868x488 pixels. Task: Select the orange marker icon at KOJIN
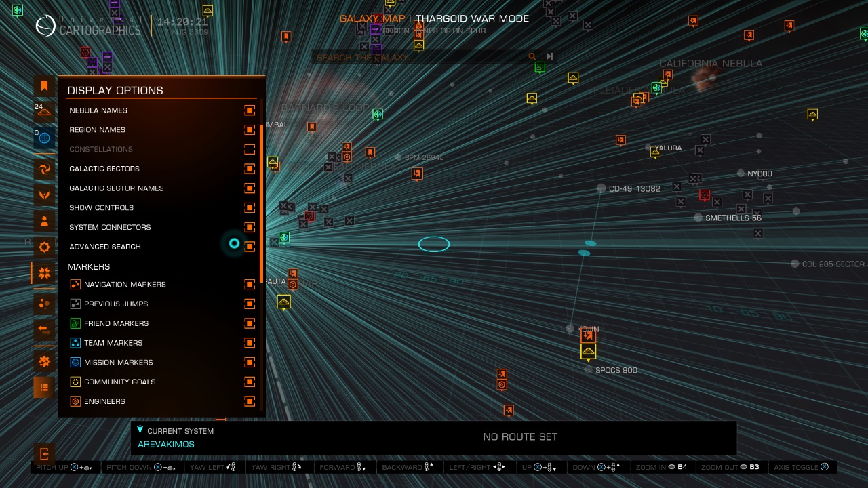(x=588, y=335)
